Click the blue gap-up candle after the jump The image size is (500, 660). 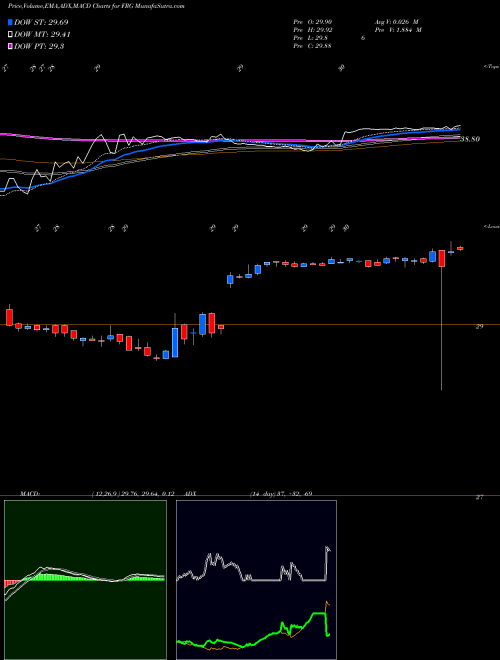coord(230,279)
